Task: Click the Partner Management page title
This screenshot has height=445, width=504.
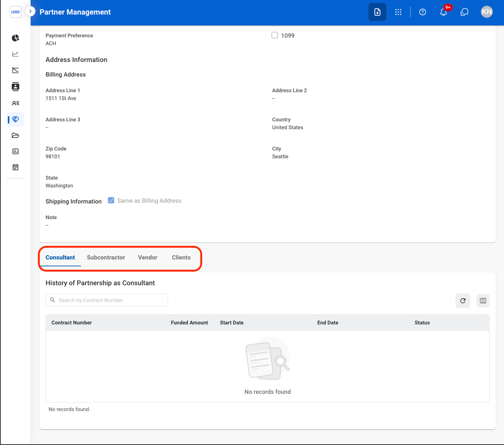Action: 75,12
